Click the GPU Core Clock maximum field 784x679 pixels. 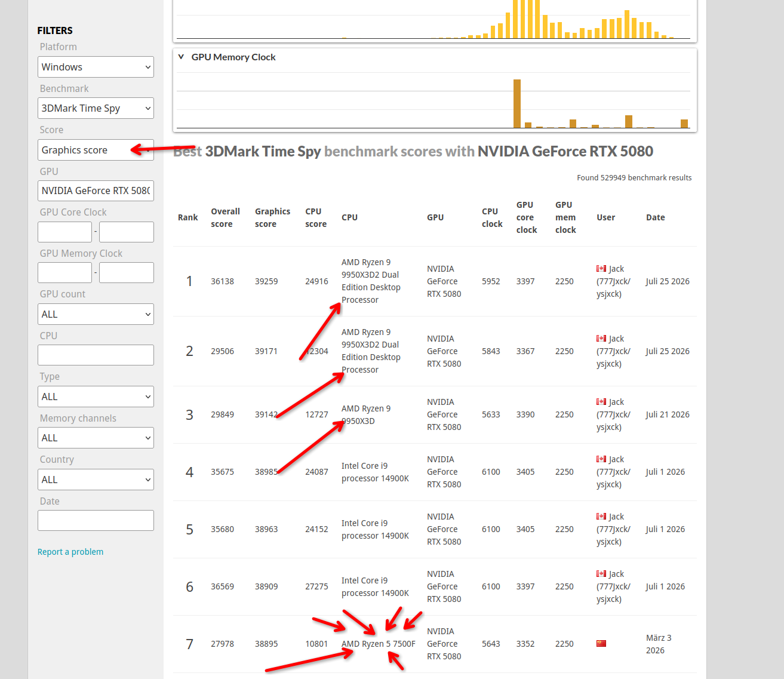pos(127,232)
